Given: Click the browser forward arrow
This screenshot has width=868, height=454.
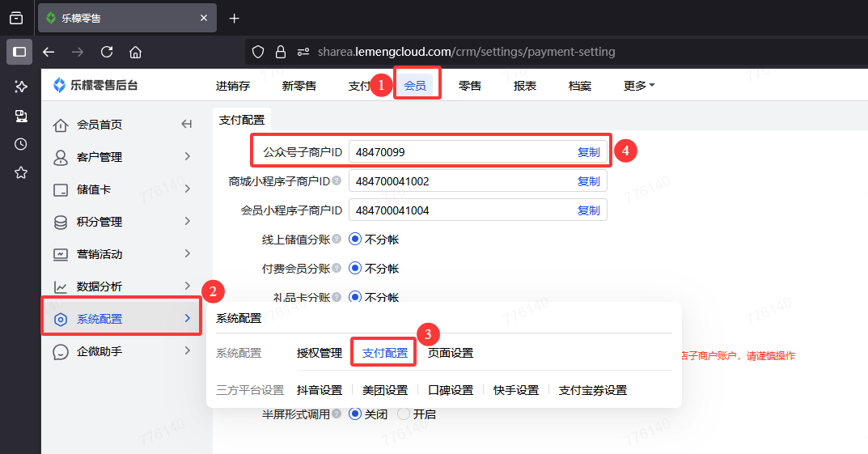Looking at the screenshot, I should [x=78, y=52].
